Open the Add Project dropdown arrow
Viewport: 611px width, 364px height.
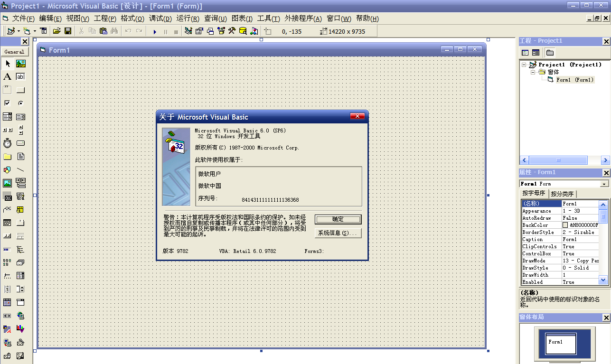pos(19,31)
